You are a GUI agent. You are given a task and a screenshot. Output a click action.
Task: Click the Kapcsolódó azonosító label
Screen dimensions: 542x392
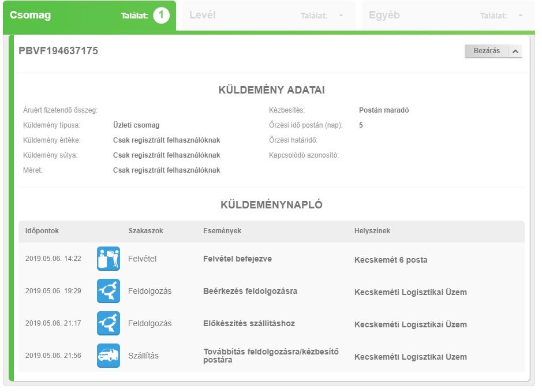pyautogui.click(x=304, y=155)
